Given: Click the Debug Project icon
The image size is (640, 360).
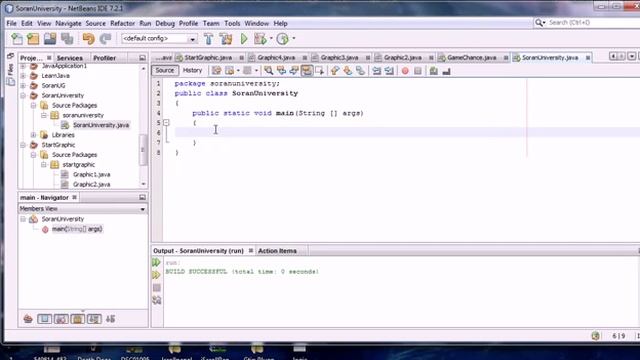Looking at the screenshot, I should [x=260, y=39].
